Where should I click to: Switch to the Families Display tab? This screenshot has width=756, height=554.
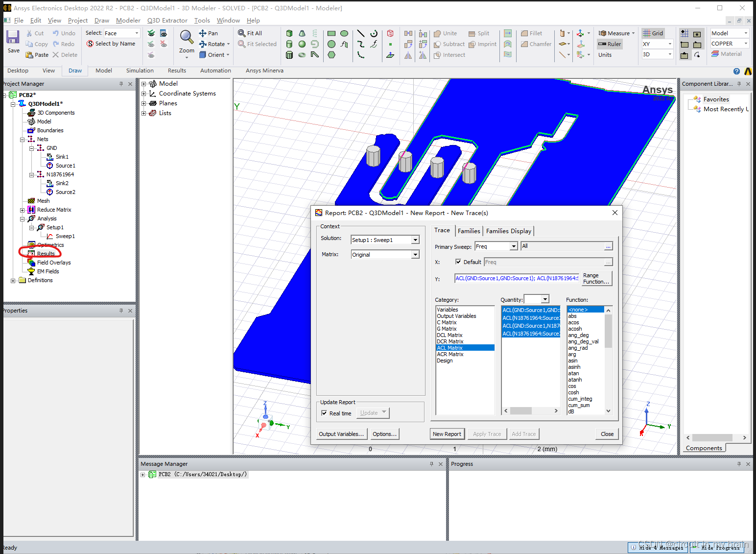coord(508,231)
